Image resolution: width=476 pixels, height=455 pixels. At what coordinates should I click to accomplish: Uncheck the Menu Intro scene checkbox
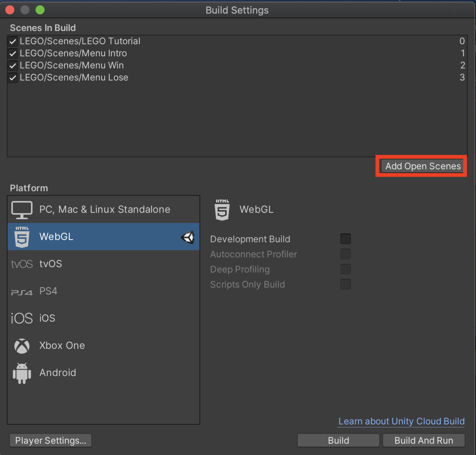[13, 54]
